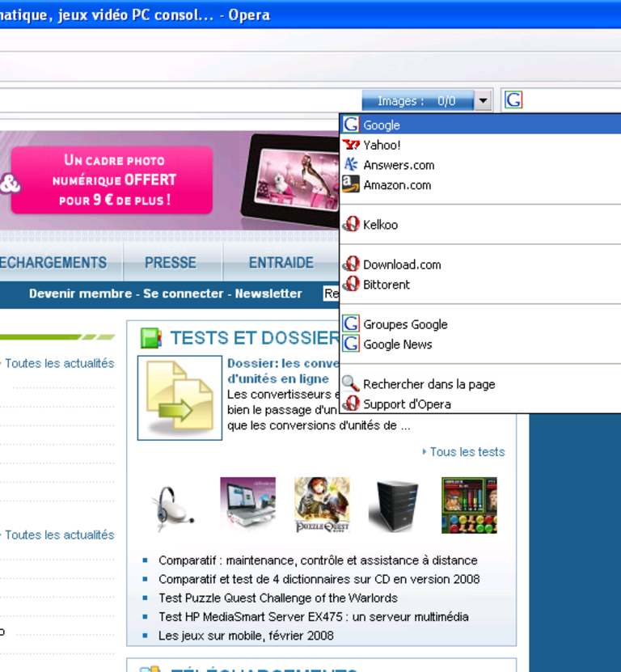Click green icon beside TESTS ET DOSSIERS

point(151,338)
